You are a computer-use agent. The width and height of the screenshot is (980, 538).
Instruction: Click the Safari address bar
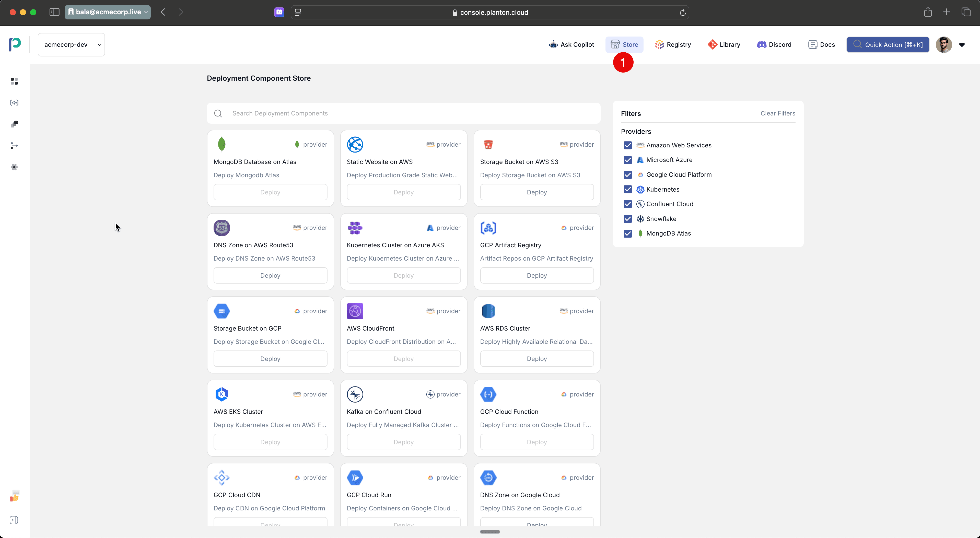490,12
